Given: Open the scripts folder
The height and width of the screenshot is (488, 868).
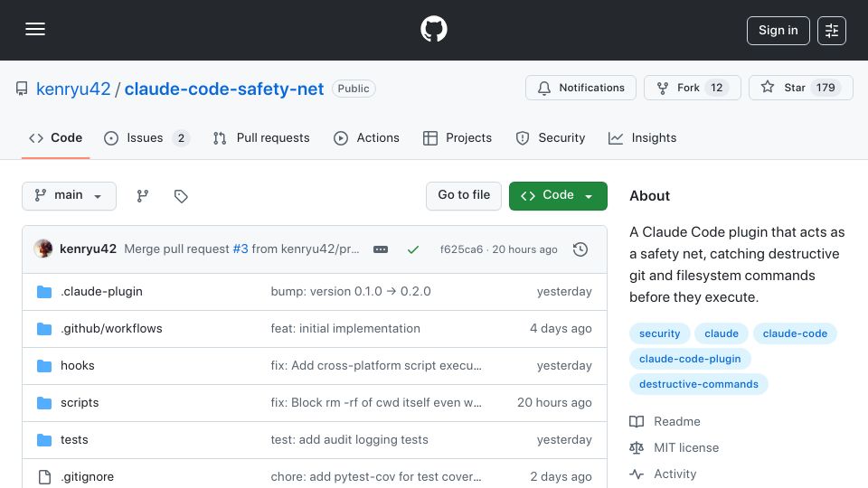Looking at the screenshot, I should [80, 403].
